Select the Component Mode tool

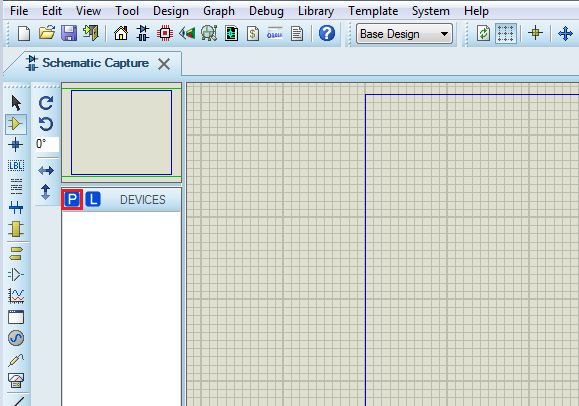[16, 124]
